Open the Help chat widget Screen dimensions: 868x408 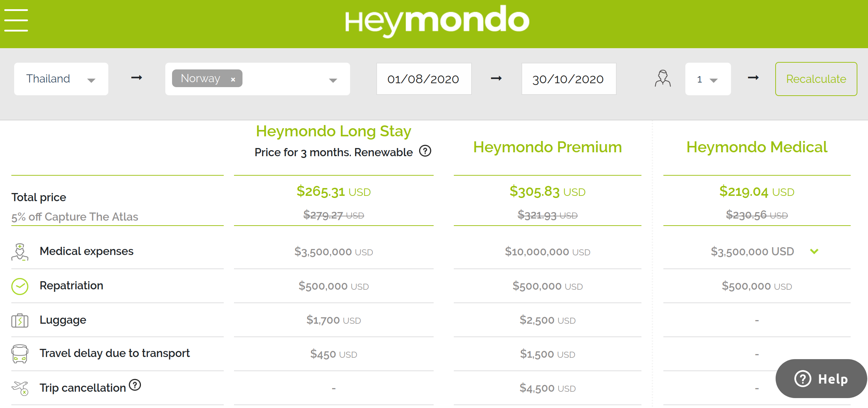coord(821,379)
